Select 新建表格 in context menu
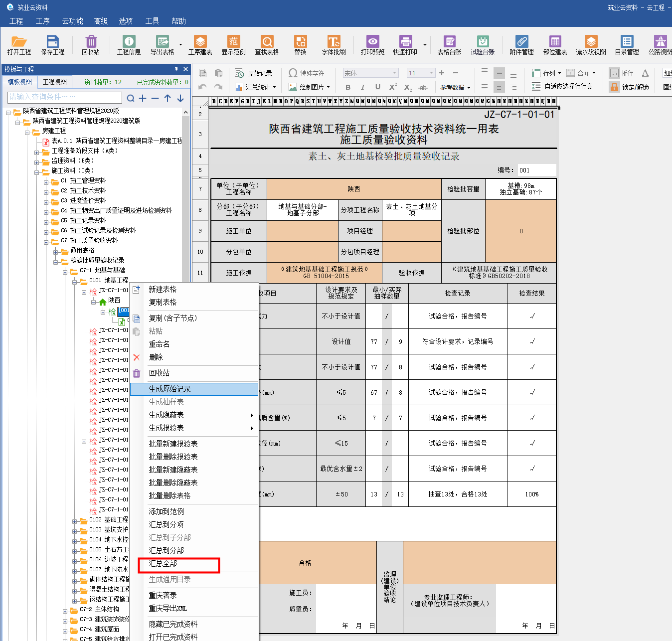 [194, 289]
